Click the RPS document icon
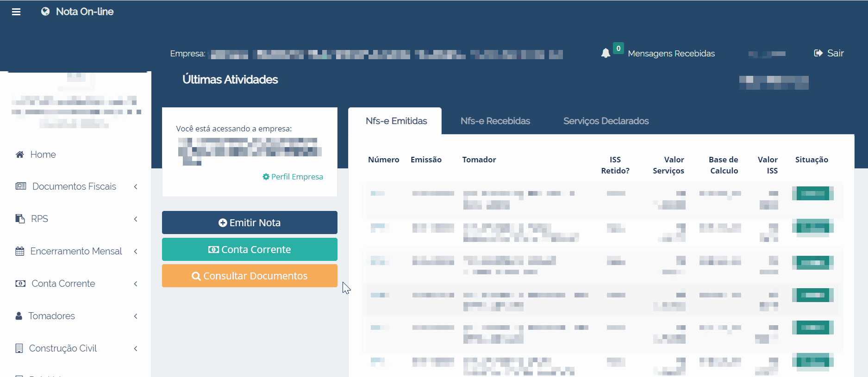Viewport: 868px width, 377px height. coord(20,219)
